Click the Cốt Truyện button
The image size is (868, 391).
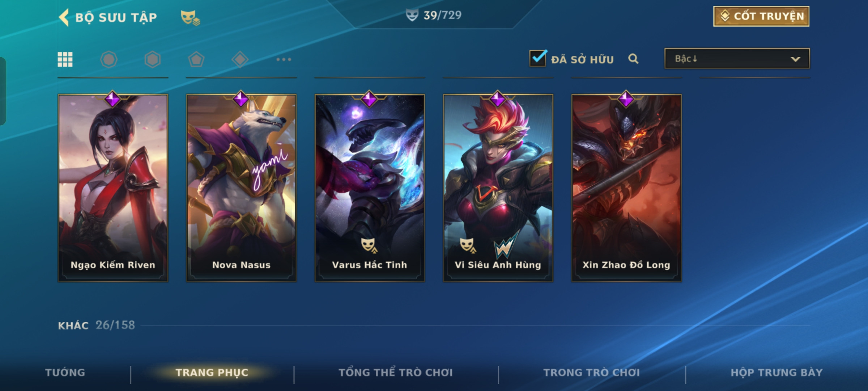click(x=761, y=16)
